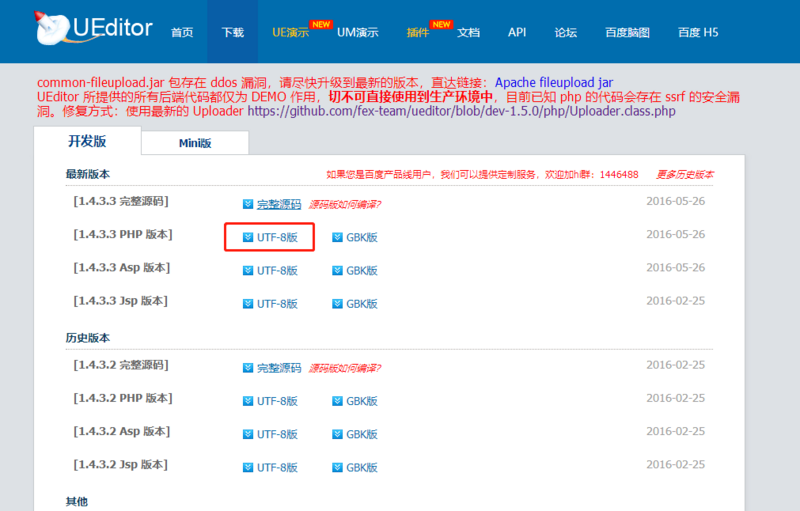Click the [1.4.3.2 PHP 版本] row label

pos(123,398)
